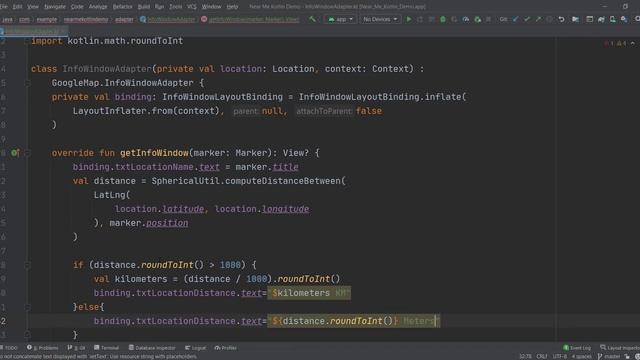Collapse the if distance block fold marker
The width and height of the screenshot is (640, 360).
click(x=27, y=265)
